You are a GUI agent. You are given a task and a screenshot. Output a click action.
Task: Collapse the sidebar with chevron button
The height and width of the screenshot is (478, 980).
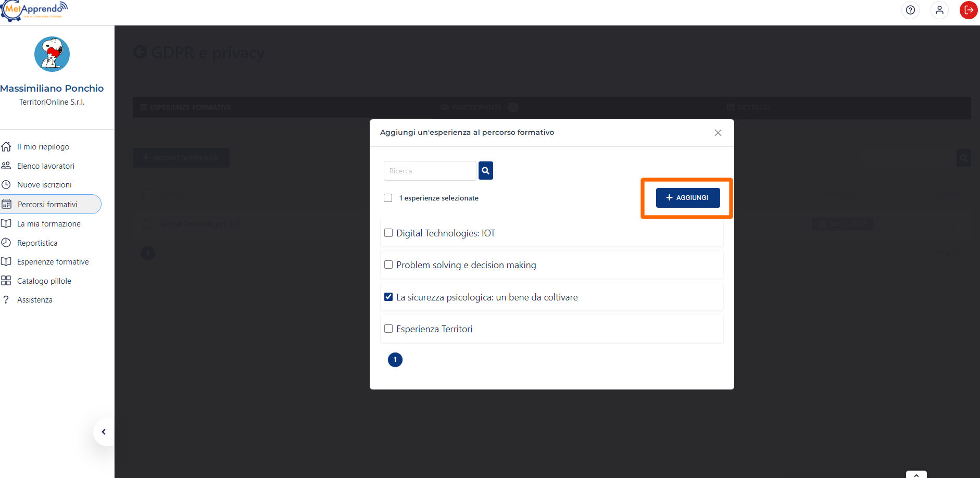pos(104,432)
